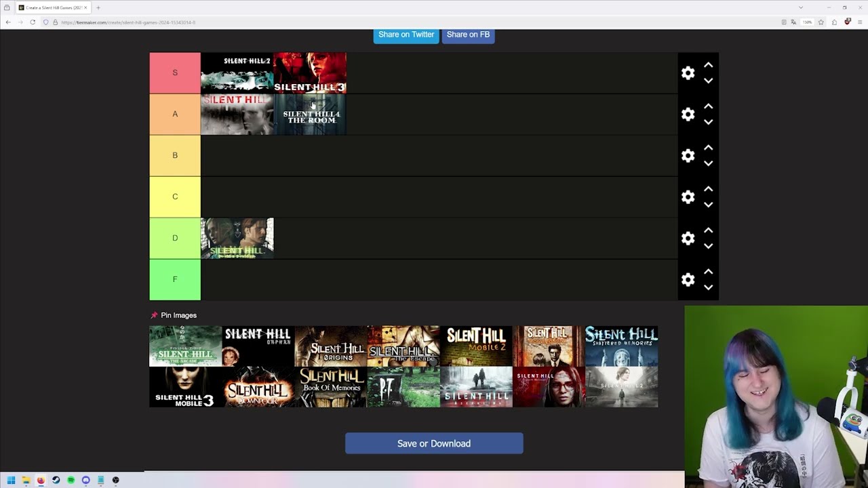The width and height of the screenshot is (868, 488).
Task: Move F tier row down
Action: coord(708,287)
